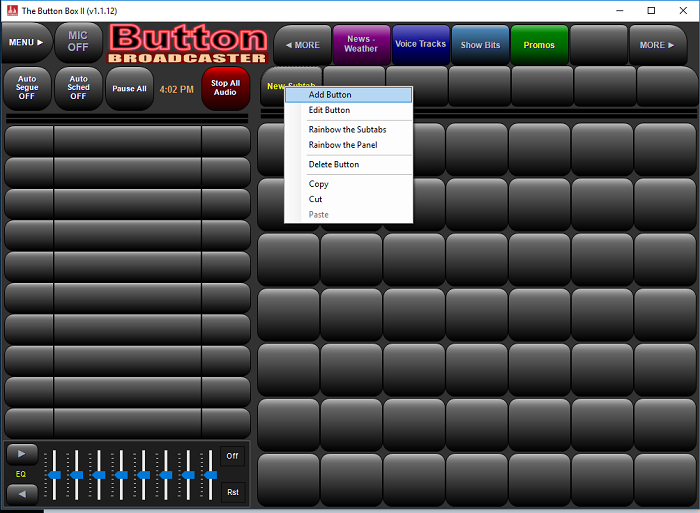Switch to Voice Tracks tab
The width and height of the screenshot is (700, 513).
421,45
